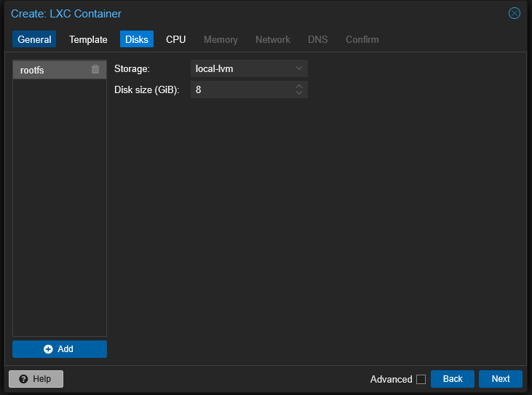The height and width of the screenshot is (395, 532).
Task: Open the Network tab
Action: [x=273, y=39]
